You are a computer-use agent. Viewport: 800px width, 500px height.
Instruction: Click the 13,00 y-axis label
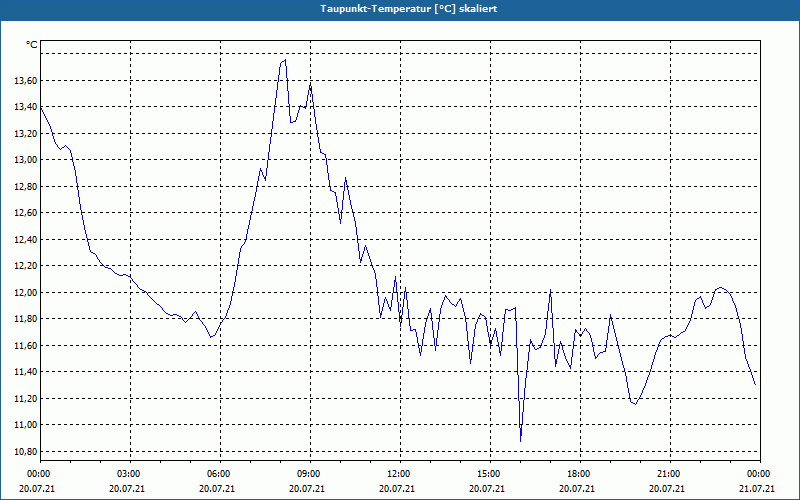tap(26, 160)
